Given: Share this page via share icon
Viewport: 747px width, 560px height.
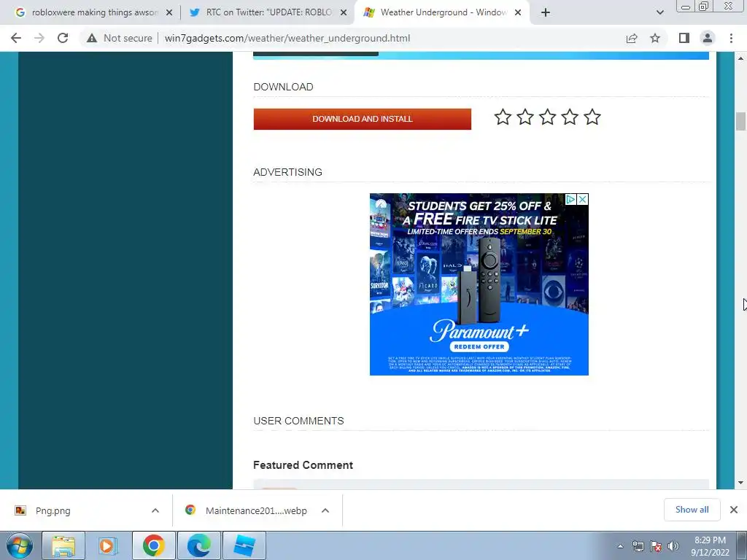Looking at the screenshot, I should point(632,38).
